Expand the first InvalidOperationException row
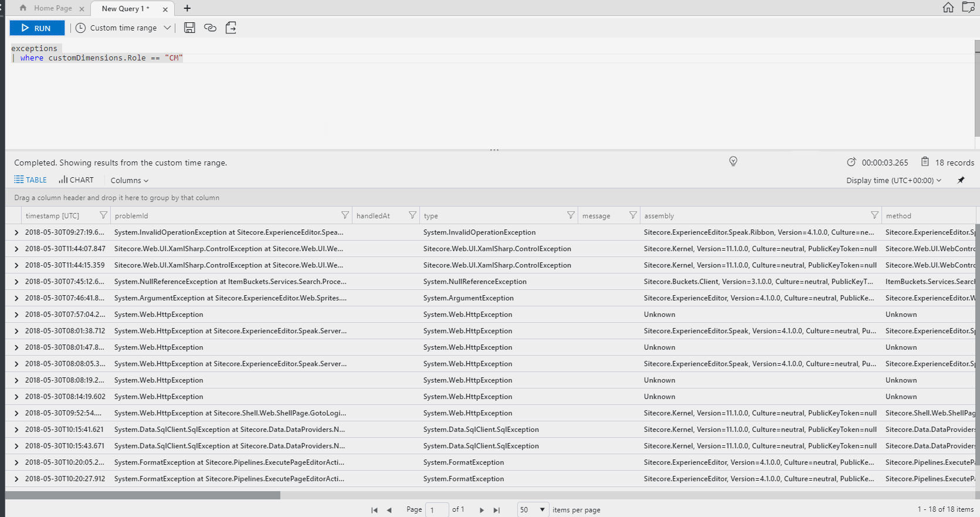Image resolution: width=980 pixels, height=517 pixels. (x=16, y=232)
